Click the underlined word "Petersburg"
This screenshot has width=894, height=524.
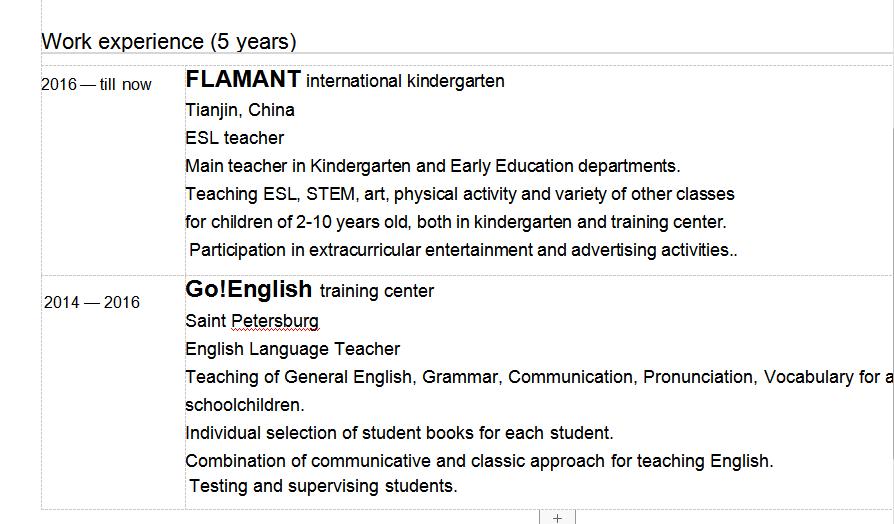(x=275, y=322)
